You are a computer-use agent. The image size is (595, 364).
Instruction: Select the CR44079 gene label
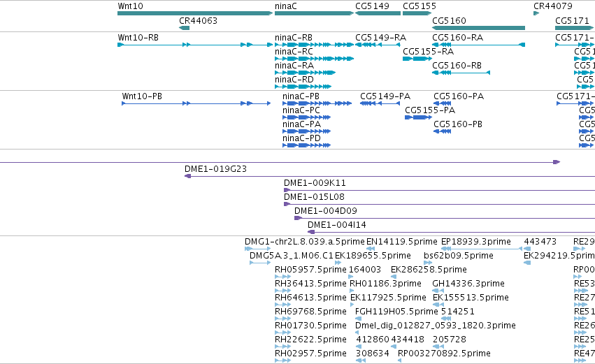pos(553,6)
